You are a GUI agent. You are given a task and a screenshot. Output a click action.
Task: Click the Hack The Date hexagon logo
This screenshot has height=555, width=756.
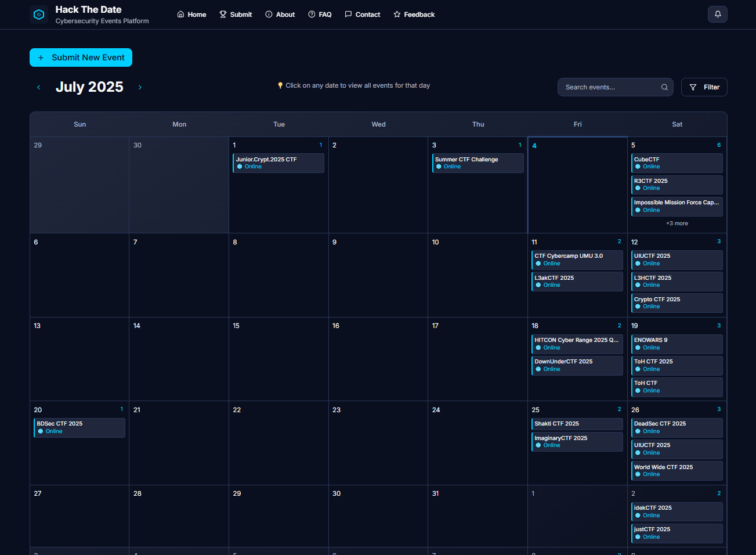(39, 15)
